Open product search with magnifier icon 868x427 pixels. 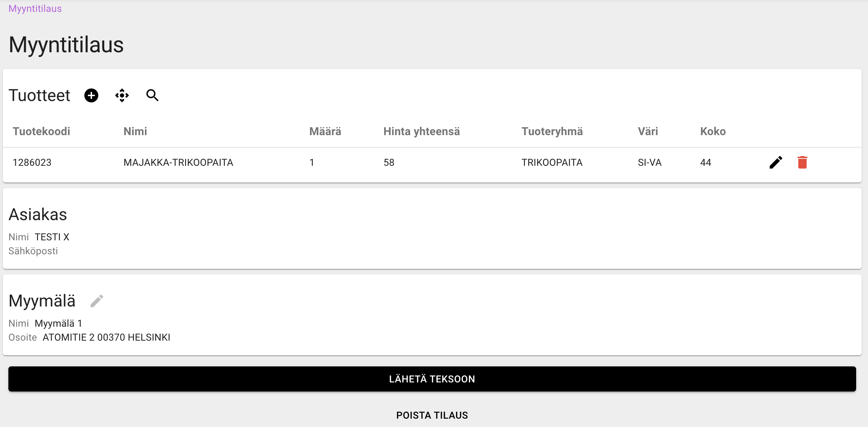tap(152, 95)
